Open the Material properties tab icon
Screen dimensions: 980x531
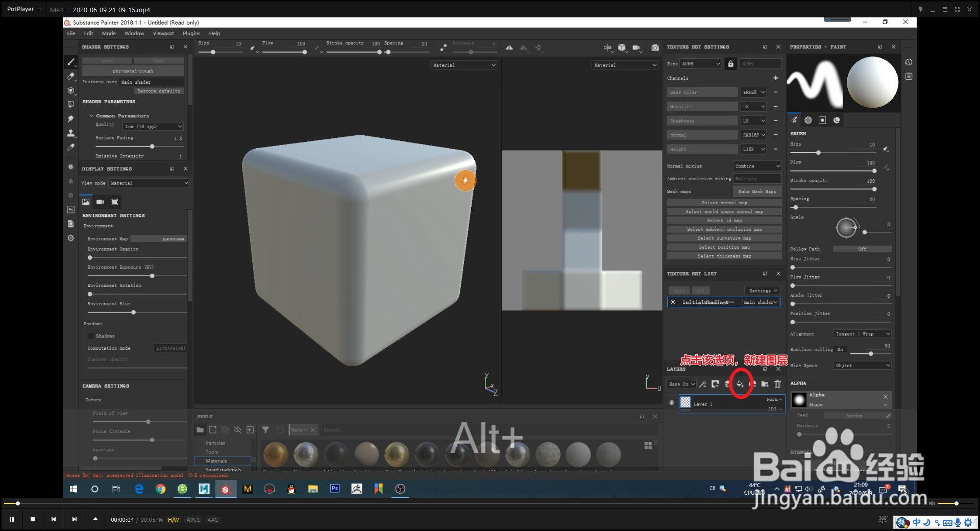click(x=837, y=120)
